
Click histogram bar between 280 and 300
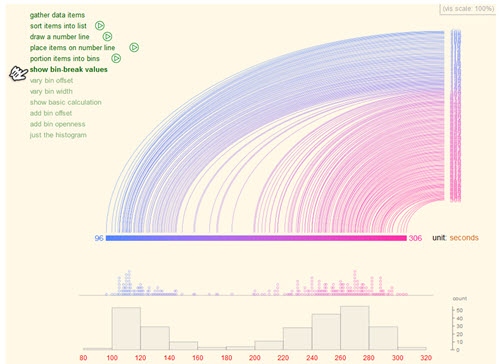click(x=383, y=338)
